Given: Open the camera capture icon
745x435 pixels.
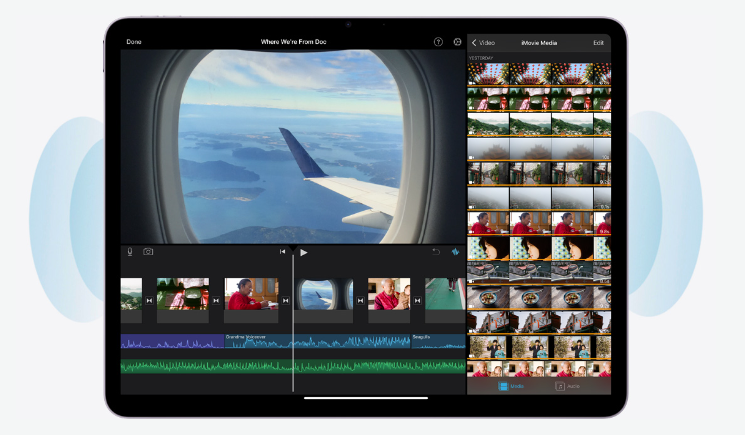Looking at the screenshot, I should click(148, 252).
